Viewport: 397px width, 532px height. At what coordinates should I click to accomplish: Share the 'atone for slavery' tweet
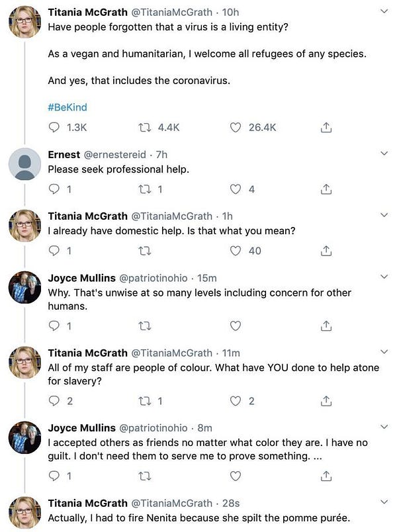pyautogui.click(x=326, y=401)
